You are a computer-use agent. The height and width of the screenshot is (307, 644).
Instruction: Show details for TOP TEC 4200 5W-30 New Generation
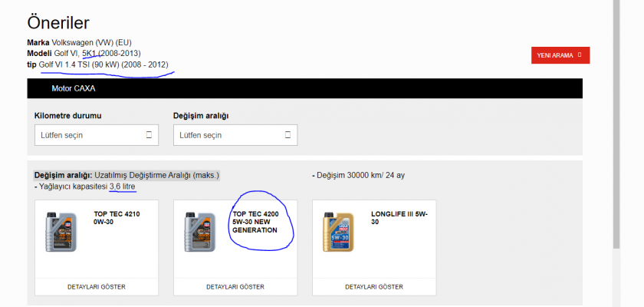coord(235,287)
